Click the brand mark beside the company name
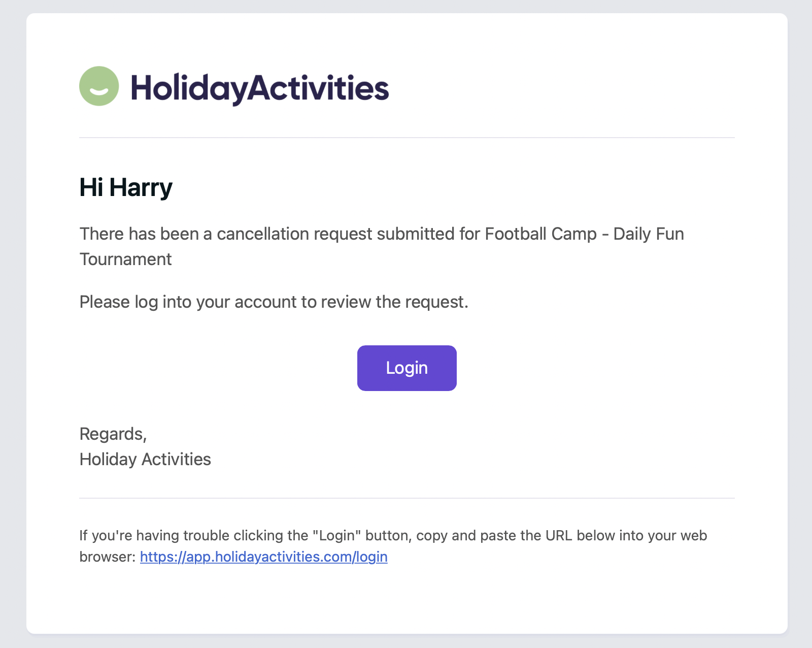The height and width of the screenshot is (648, 812). pos(100,87)
